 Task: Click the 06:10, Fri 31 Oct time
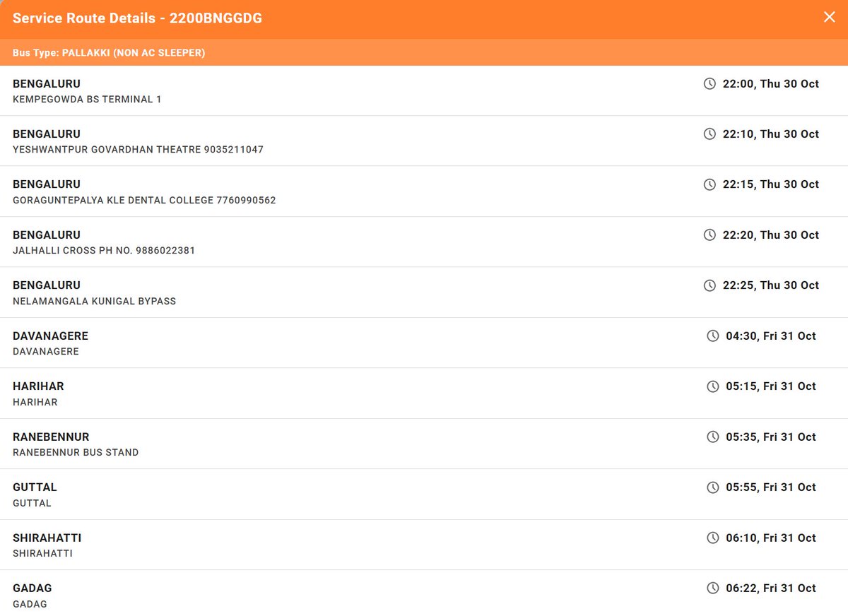[x=771, y=538]
